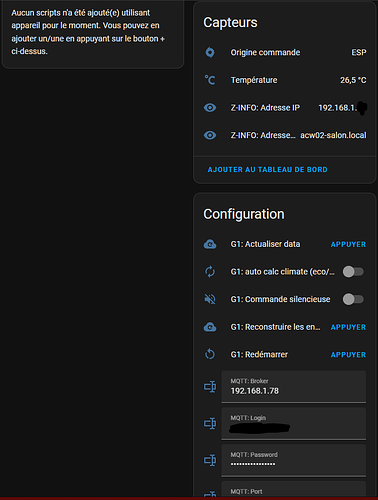Toggle G1: auto calc climate switch
This screenshot has width=378, height=500.
pos(353,272)
